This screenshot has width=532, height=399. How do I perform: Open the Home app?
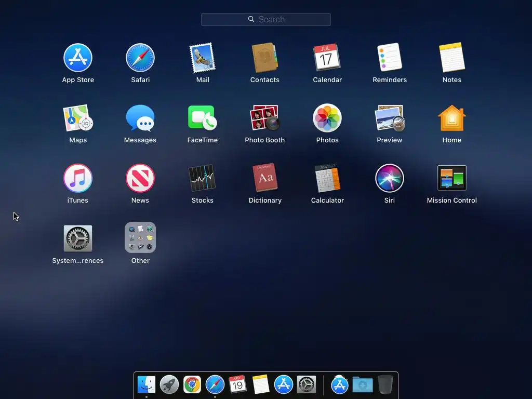[x=451, y=118]
